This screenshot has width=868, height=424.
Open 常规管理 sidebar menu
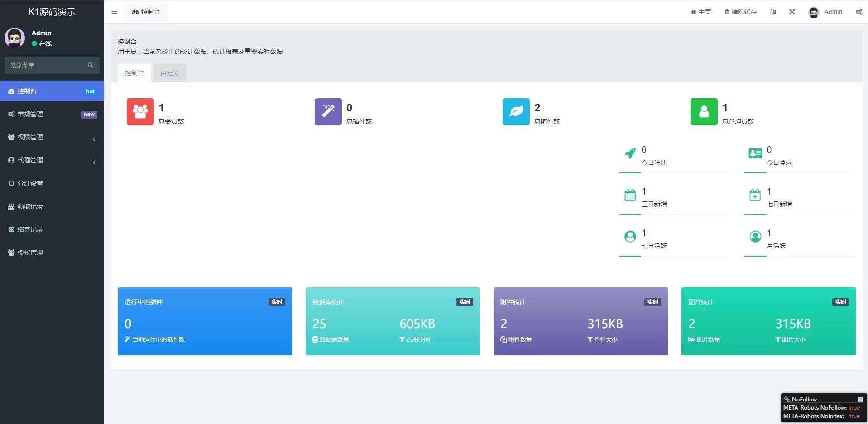point(52,114)
